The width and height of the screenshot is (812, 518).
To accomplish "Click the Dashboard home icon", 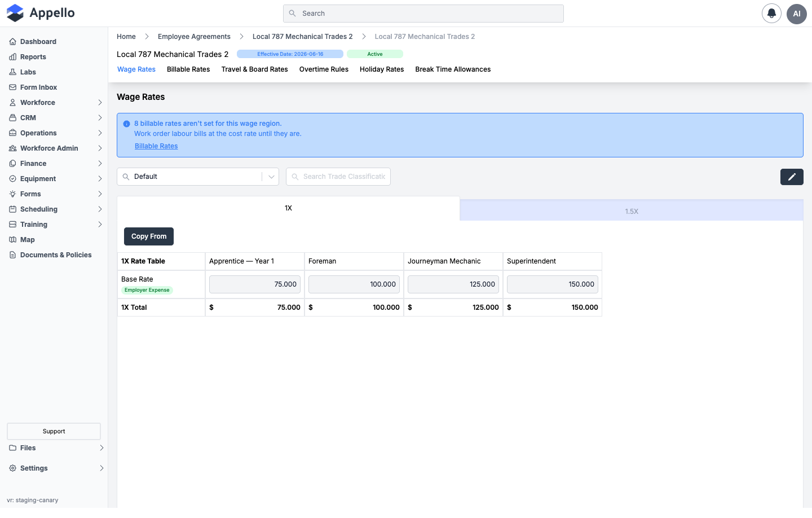I will [x=12, y=42].
